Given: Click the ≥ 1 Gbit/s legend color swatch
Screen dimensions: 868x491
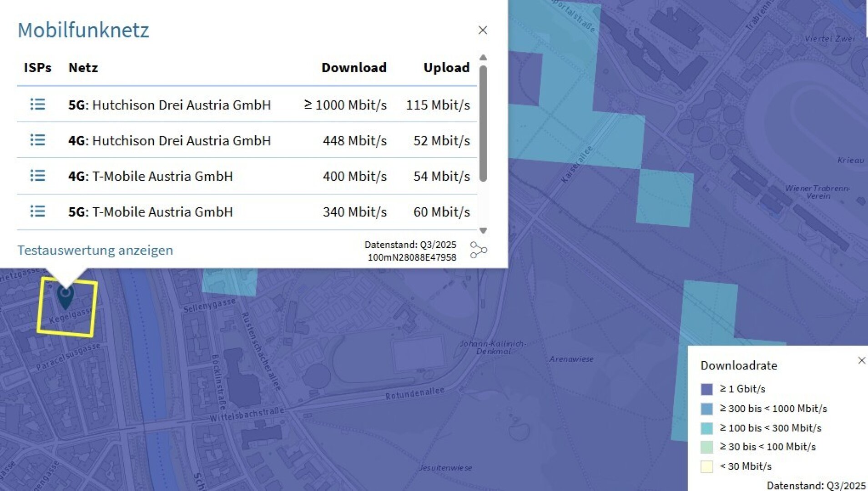Looking at the screenshot, I should 707,389.
